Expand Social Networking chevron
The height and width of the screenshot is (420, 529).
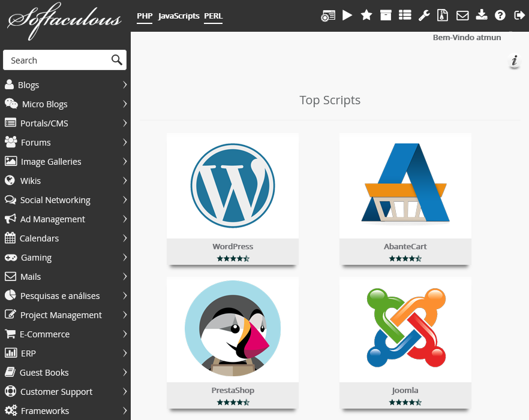click(125, 200)
